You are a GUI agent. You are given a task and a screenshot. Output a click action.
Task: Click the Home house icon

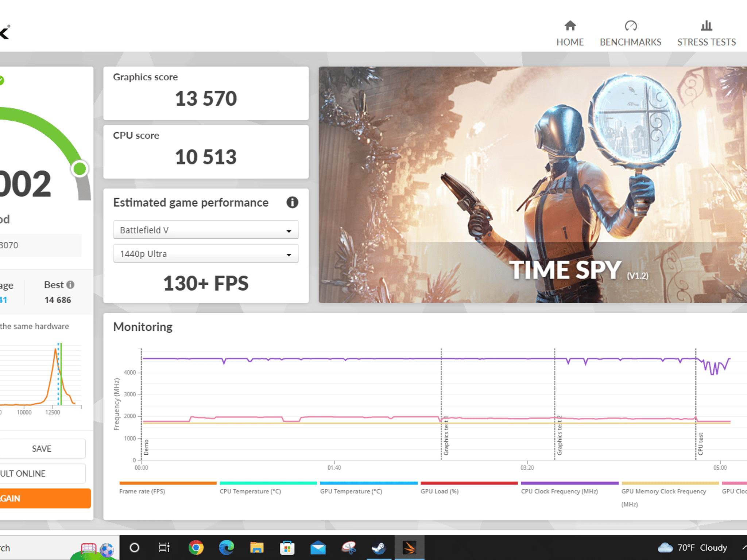[570, 26]
